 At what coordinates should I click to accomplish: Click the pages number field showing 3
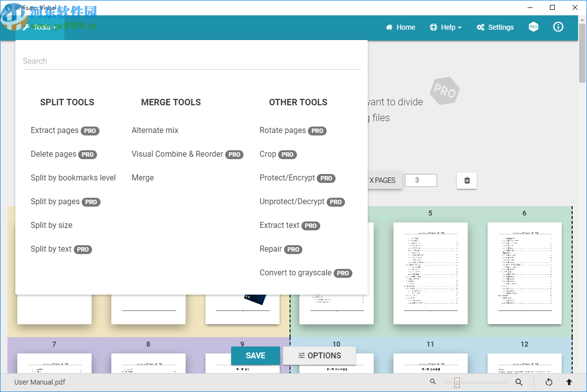point(421,180)
